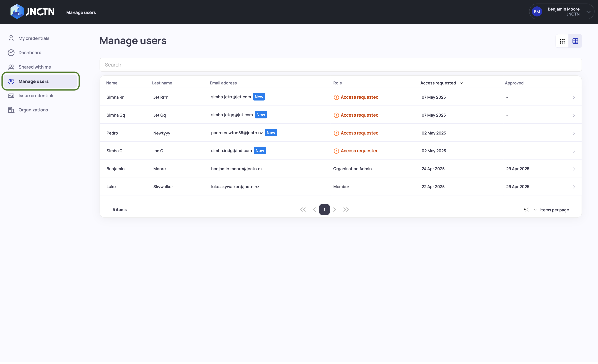This screenshot has width=598, height=364.
Task: Switch to grid view layout
Action: (562, 41)
